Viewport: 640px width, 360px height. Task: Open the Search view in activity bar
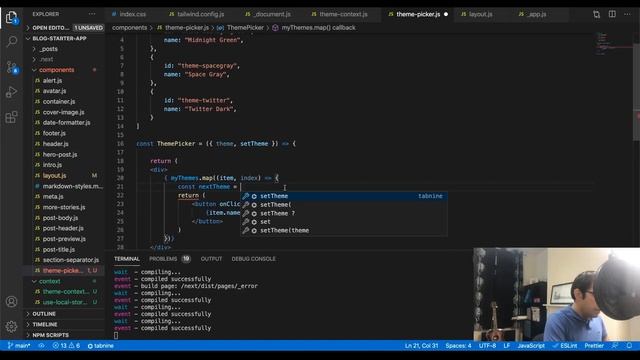11,41
